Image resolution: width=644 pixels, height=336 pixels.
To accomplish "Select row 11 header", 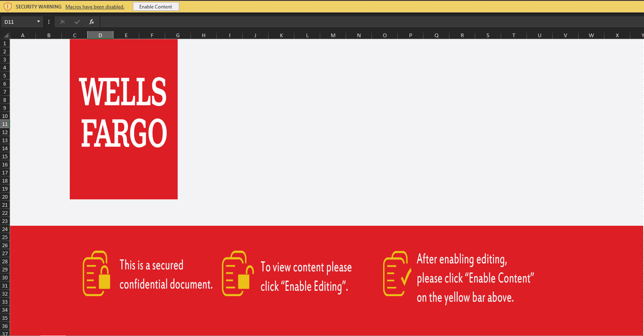I will coord(5,124).
